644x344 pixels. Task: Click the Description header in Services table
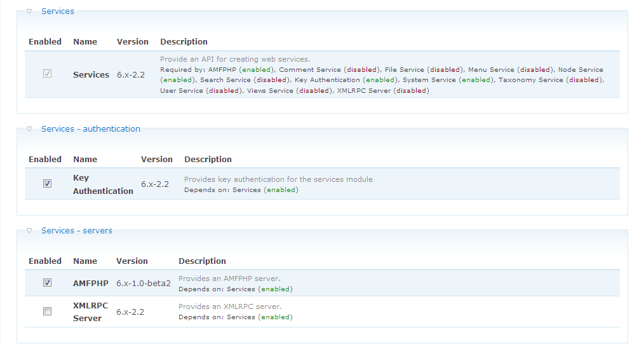point(184,42)
